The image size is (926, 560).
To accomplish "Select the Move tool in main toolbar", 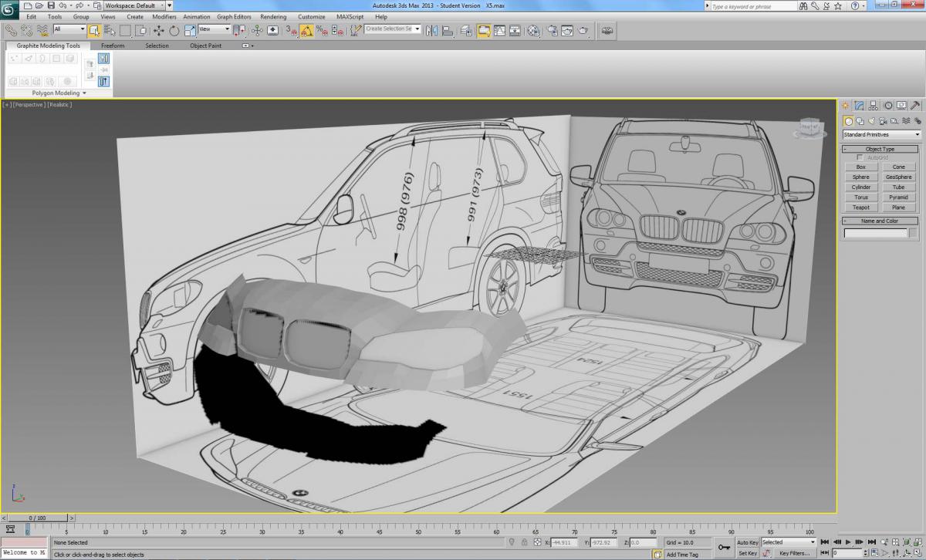I will tap(158, 31).
